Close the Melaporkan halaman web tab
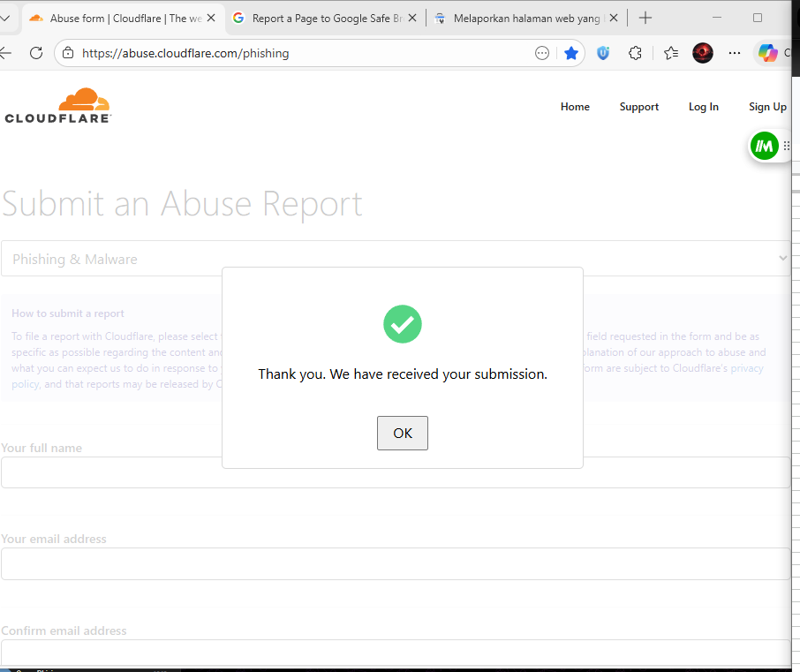The width and height of the screenshot is (800, 672). pyautogui.click(x=614, y=18)
